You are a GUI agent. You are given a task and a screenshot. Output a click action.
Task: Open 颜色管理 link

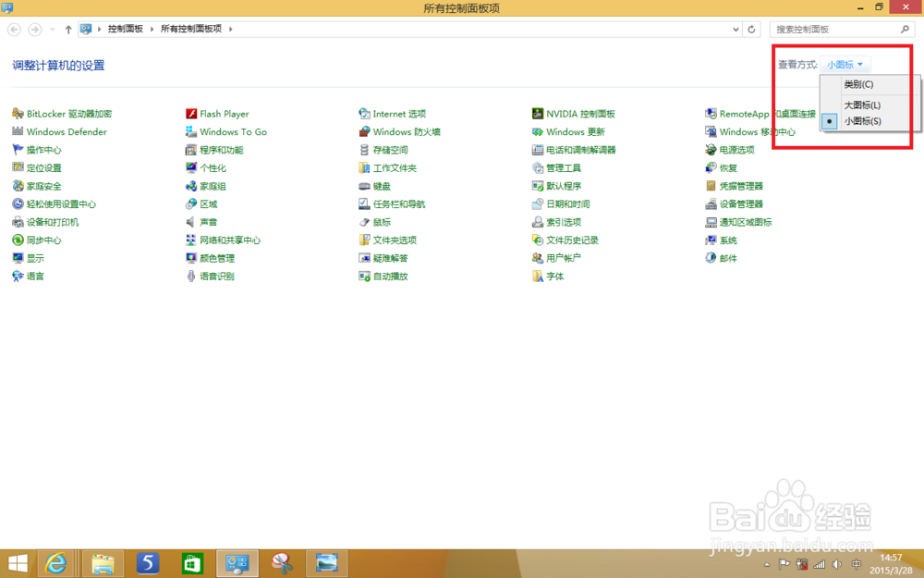tap(217, 258)
